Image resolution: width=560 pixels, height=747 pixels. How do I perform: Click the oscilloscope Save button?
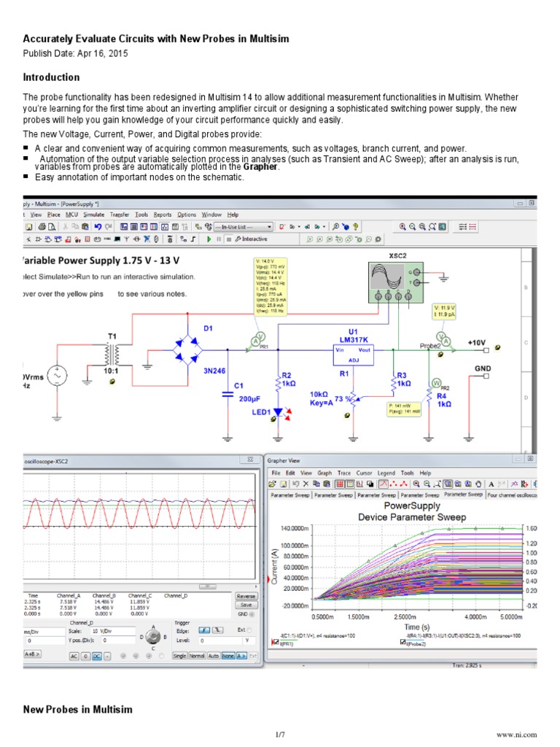tap(246, 605)
